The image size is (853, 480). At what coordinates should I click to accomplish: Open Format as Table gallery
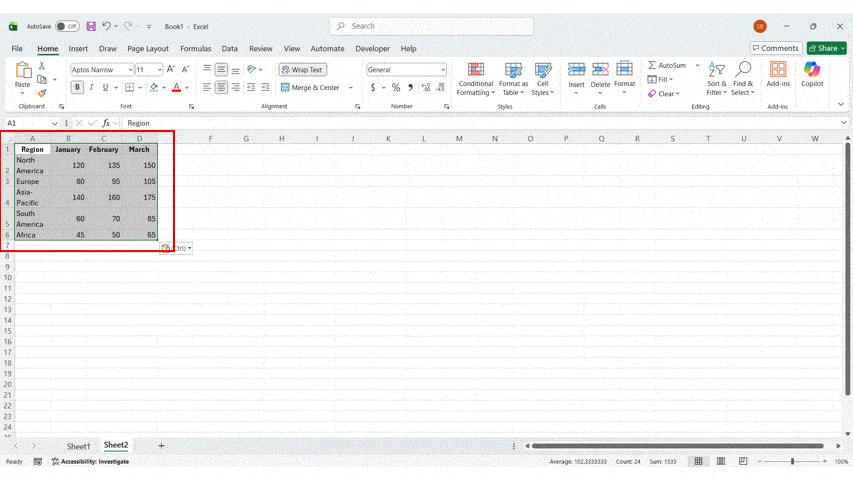513,79
